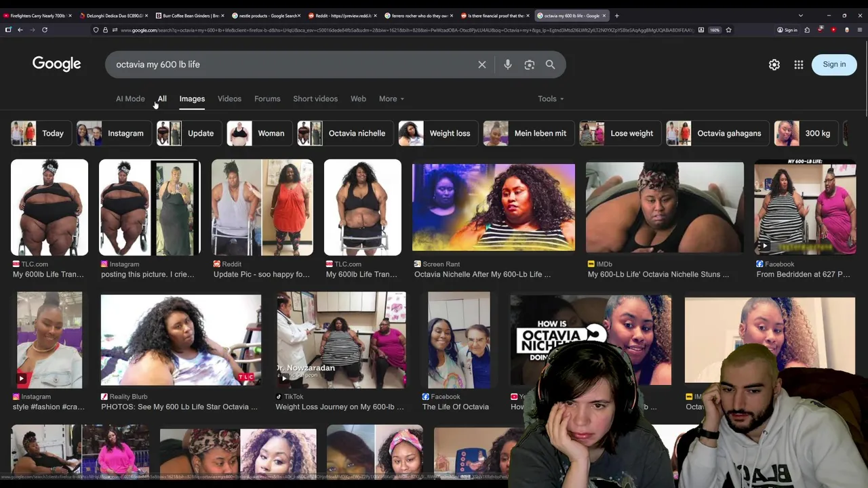Select the Images tab
The height and width of the screenshot is (488, 868).
tap(192, 99)
